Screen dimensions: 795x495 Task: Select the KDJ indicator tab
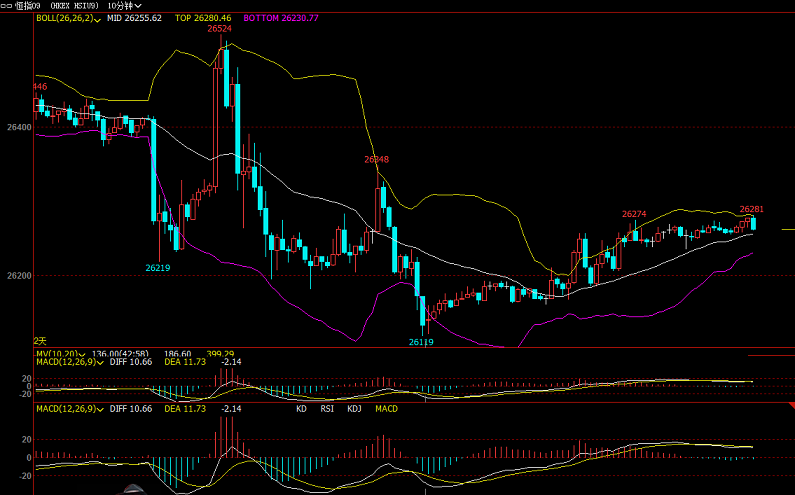[x=354, y=409]
